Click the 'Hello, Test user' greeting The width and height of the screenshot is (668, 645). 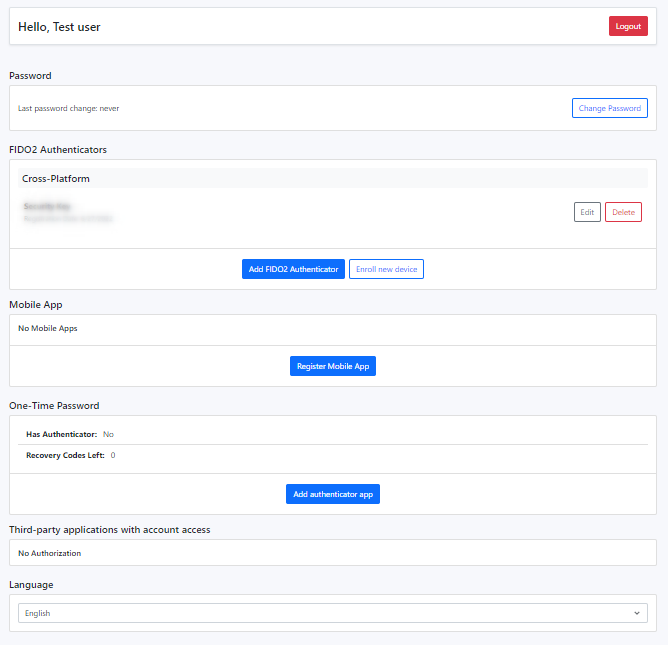59,27
